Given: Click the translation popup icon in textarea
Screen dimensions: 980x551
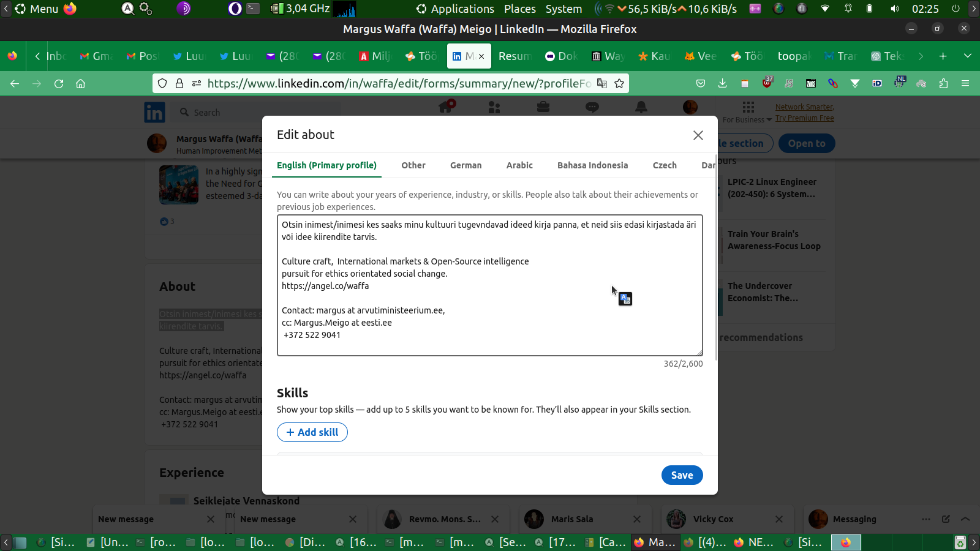Looking at the screenshot, I should coord(625,299).
